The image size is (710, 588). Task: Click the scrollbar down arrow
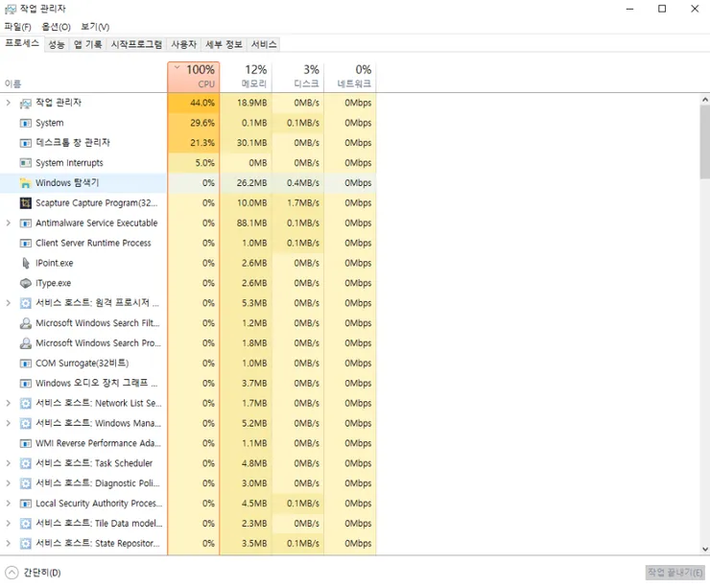[x=705, y=549]
